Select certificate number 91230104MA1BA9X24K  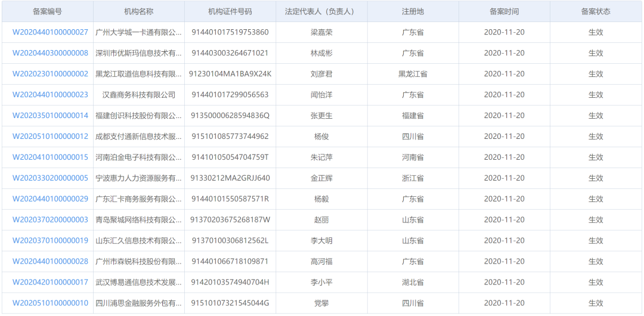230,74
